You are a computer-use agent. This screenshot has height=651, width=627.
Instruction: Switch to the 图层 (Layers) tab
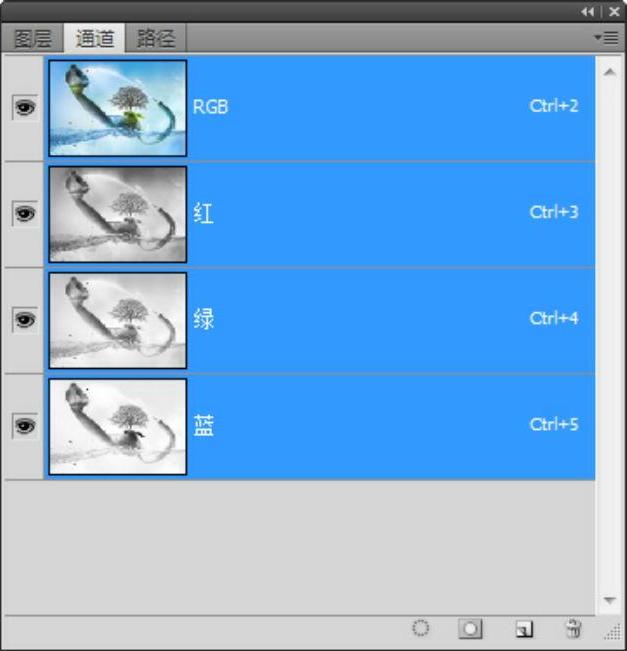[32, 39]
